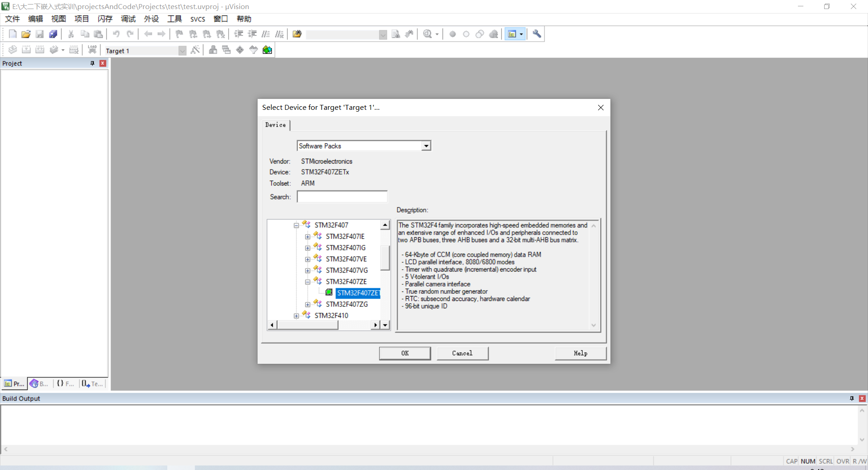Screen dimensions: 868x470
Task: Expand the STM32F407ZG node
Action: [x=307, y=304]
